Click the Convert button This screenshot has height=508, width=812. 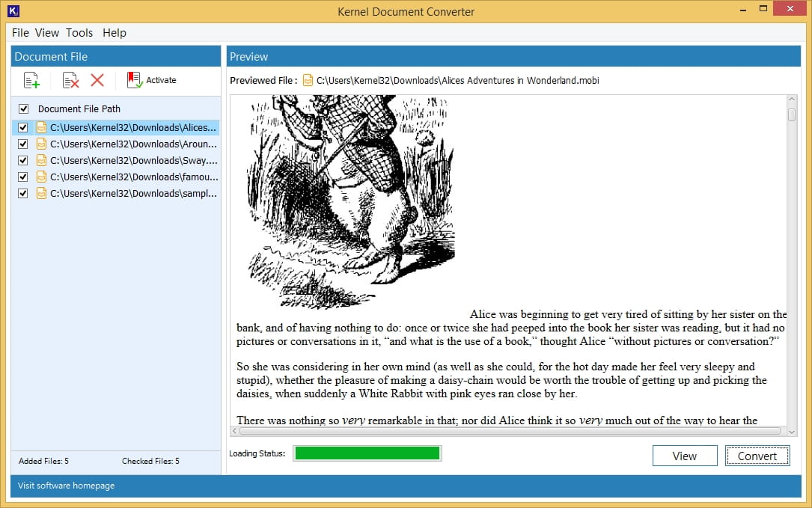(757, 456)
